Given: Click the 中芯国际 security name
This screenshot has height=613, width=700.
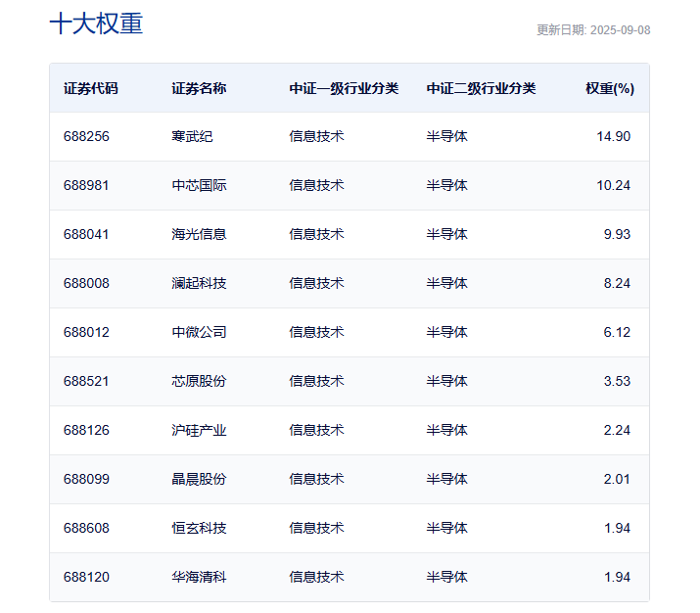Looking at the screenshot, I should pyautogui.click(x=199, y=185).
